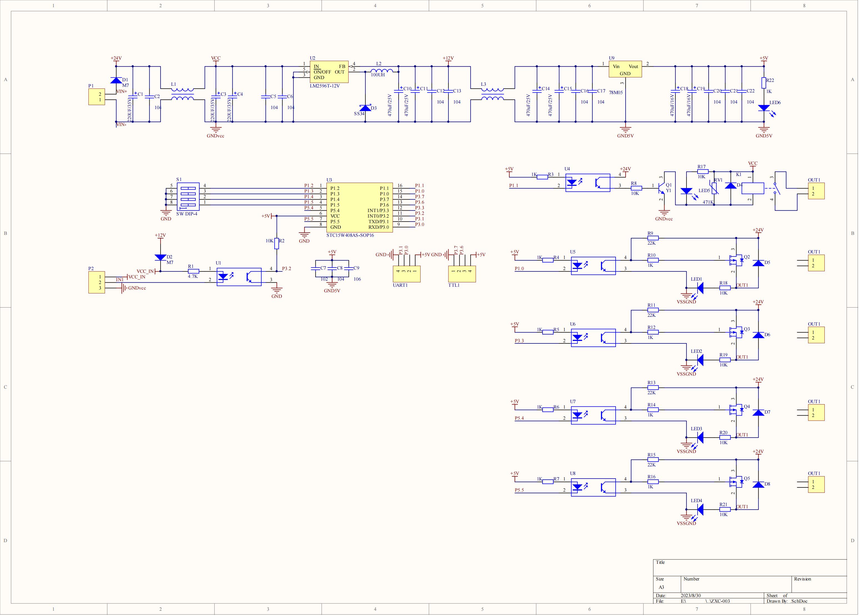The width and height of the screenshot is (860, 616).
Task: Select the L1 common-mode choke
Action: [183, 94]
